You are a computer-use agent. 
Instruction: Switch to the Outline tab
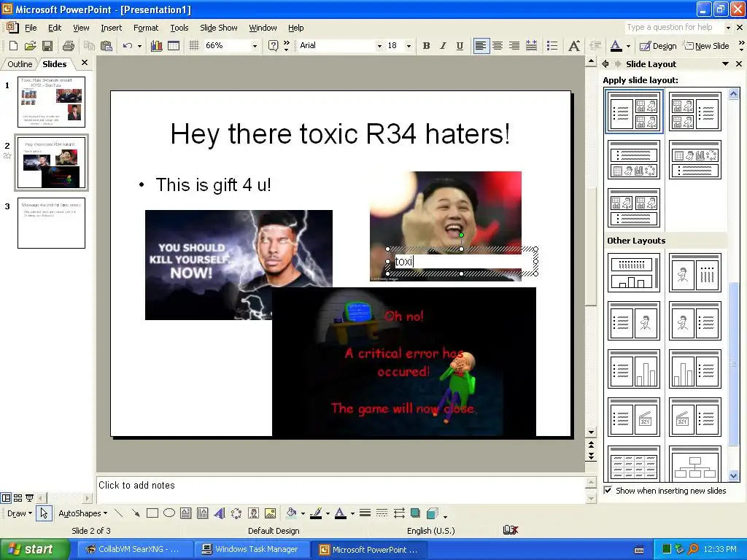coord(20,64)
